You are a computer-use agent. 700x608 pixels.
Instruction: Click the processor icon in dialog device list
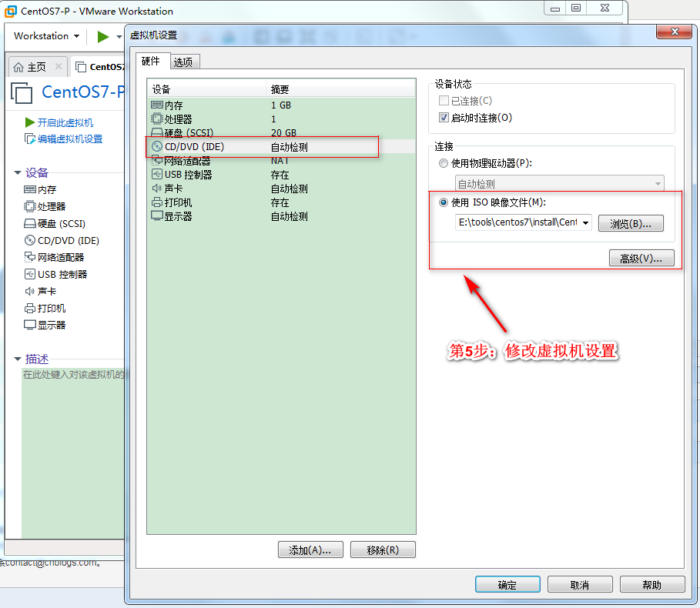tap(156, 119)
